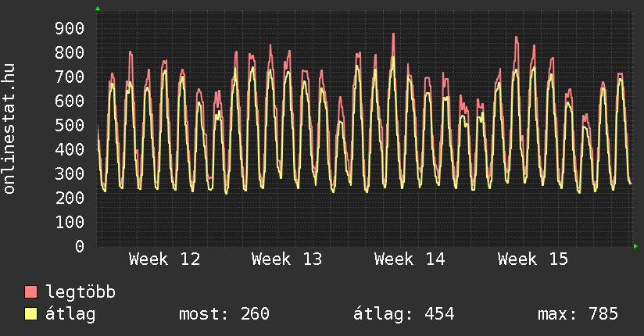
Task: Click the 500 y-axis label
Action: click(x=70, y=125)
